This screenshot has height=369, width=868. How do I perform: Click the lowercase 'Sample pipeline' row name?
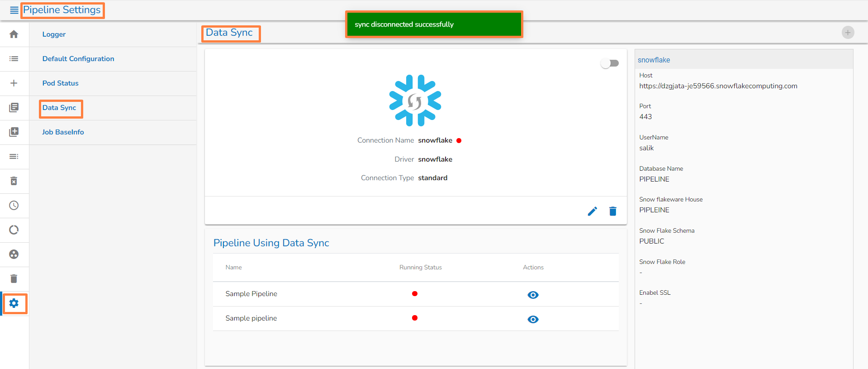251,318
